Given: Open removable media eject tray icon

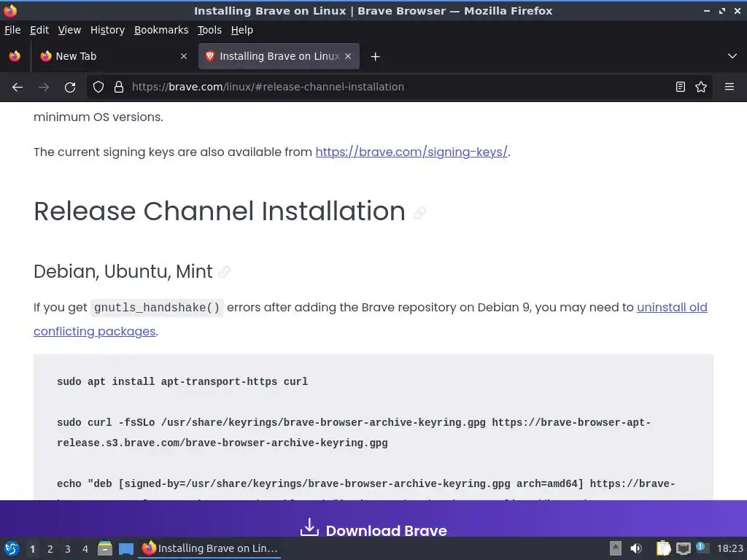Looking at the screenshot, I should 616,548.
